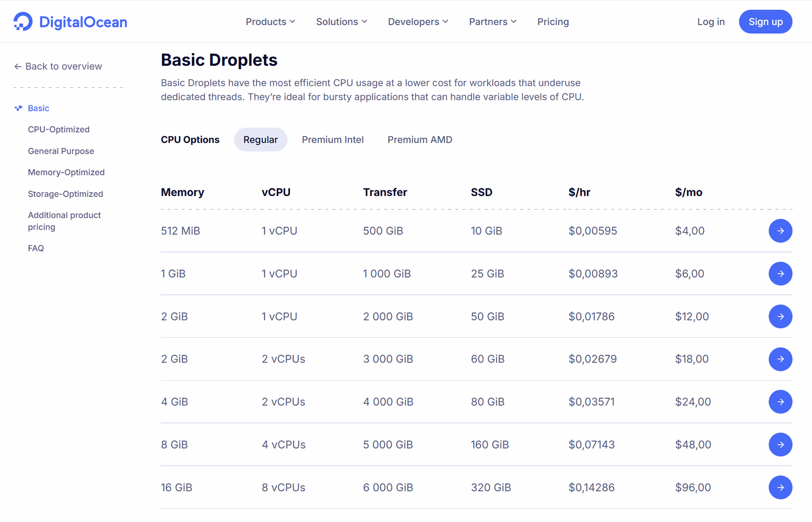The height and width of the screenshot is (522, 812).
Task: Click the DigitalOcean logo icon
Action: (23, 22)
